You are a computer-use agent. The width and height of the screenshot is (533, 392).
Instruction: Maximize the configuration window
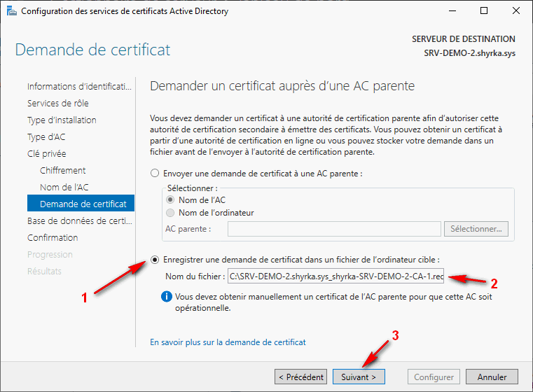484,11
